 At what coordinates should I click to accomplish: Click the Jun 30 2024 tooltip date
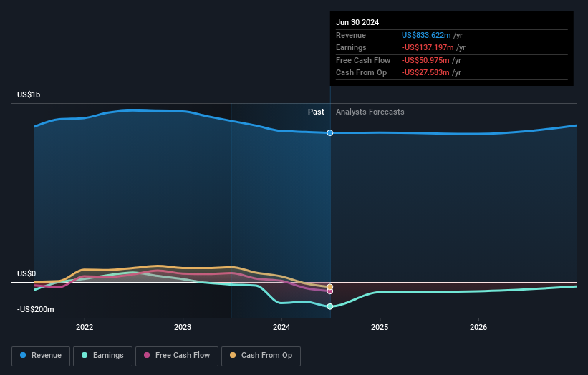(x=357, y=22)
